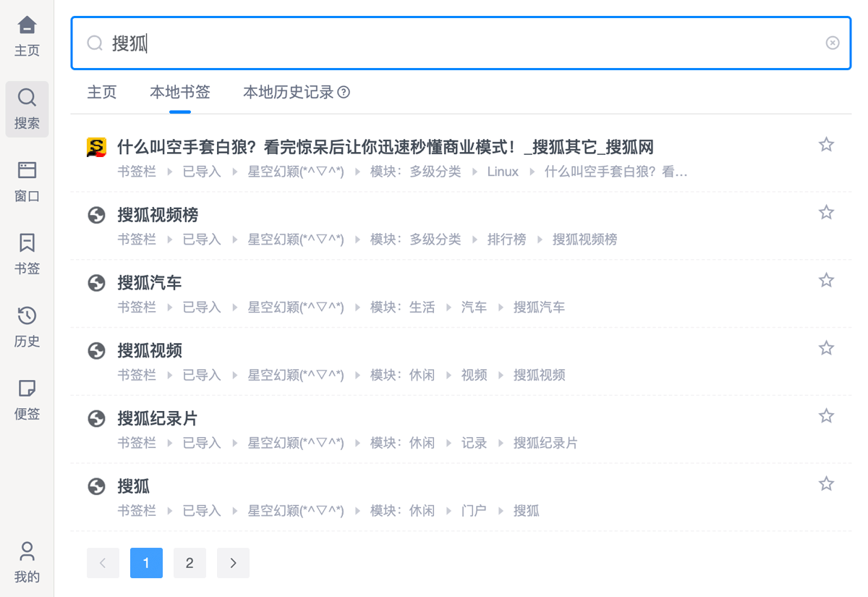This screenshot has width=868, height=597.
Task: Click 视频 folder in 搜狐视频 path
Action: point(475,376)
